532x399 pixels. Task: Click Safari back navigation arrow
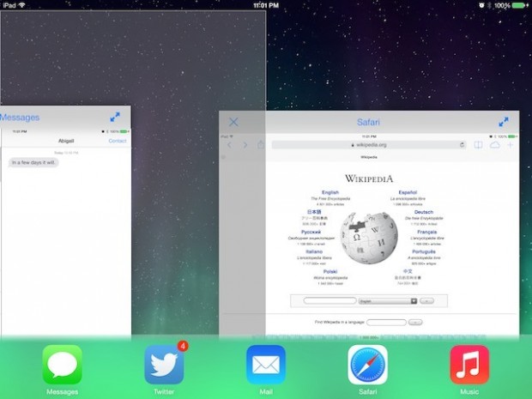click(x=229, y=145)
